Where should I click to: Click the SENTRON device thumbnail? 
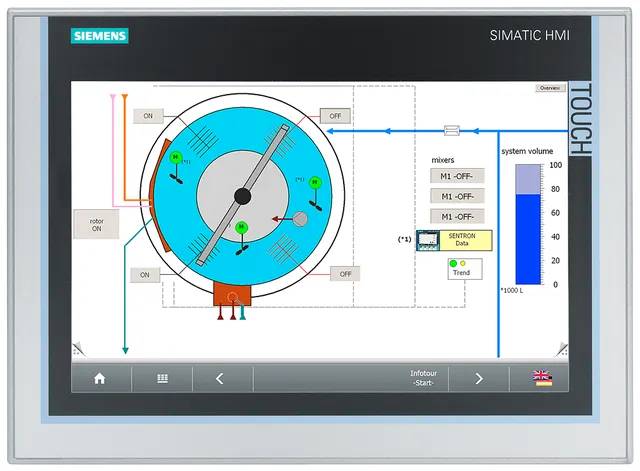(428, 240)
